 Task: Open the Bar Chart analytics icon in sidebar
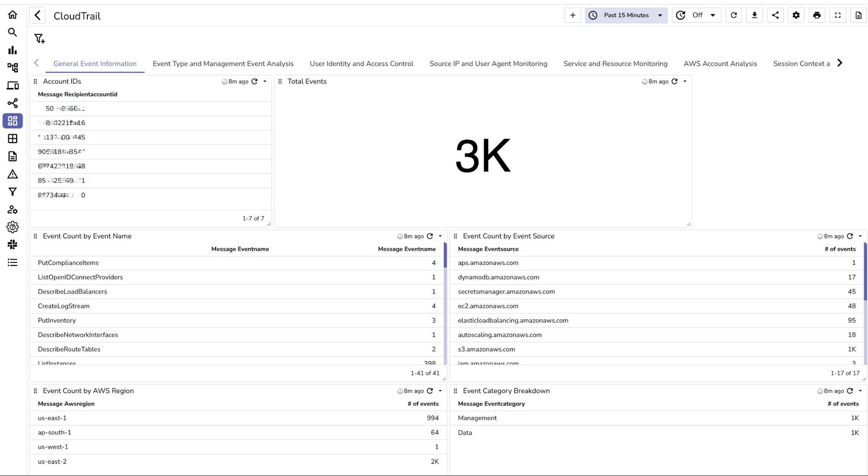pos(13,50)
